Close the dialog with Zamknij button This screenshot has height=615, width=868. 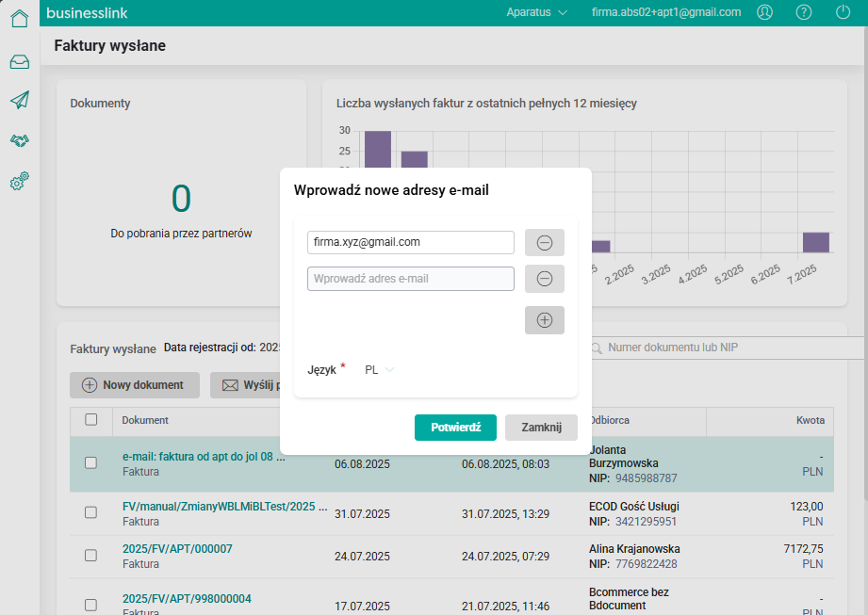click(x=541, y=428)
